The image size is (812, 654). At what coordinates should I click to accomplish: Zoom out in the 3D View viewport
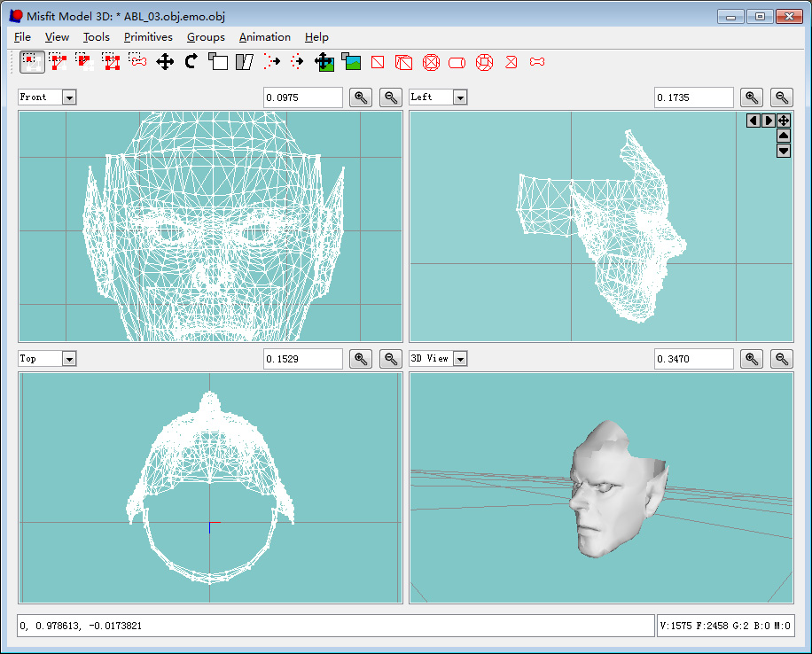pyautogui.click(x=781, y=359)
